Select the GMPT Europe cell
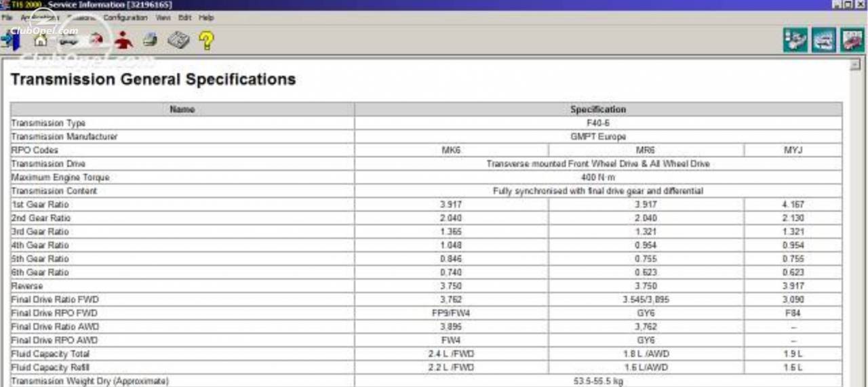The height and width of the screenshot is (387, 868). (598, 137)
